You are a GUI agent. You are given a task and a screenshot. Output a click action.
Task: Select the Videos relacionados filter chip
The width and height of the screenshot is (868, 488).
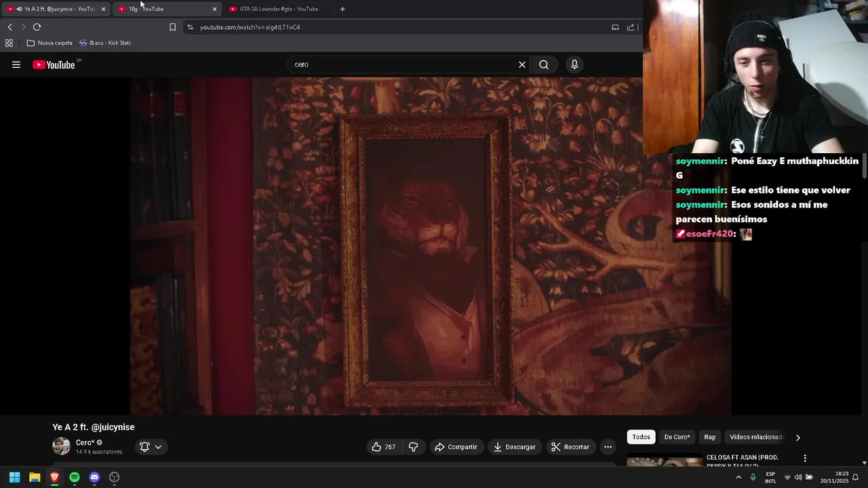[756, 437]
